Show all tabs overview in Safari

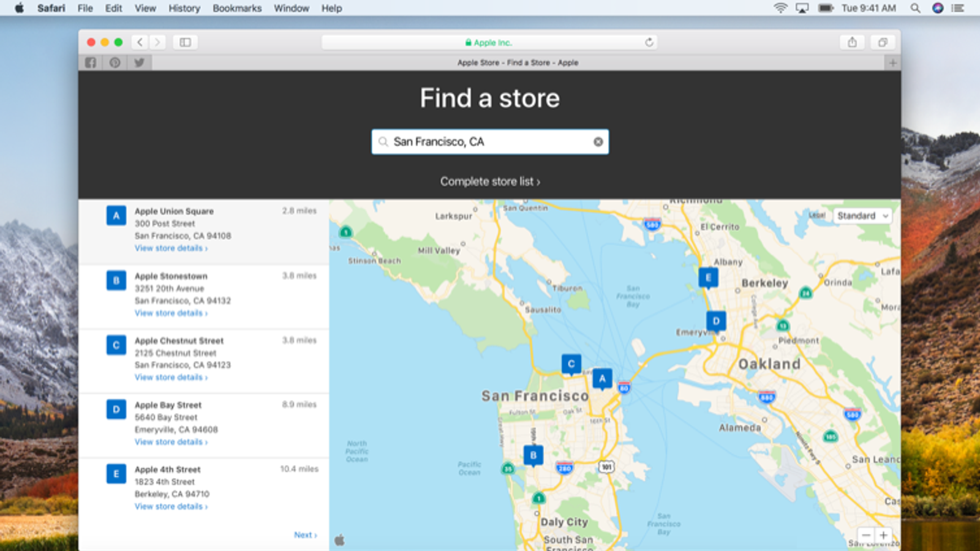pos(883,42)
